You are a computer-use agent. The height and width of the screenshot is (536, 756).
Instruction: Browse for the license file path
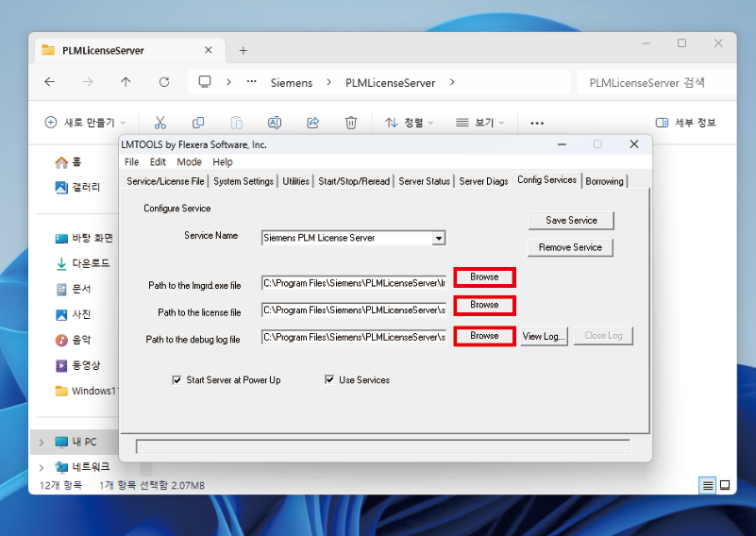click(x=484, y=305)
